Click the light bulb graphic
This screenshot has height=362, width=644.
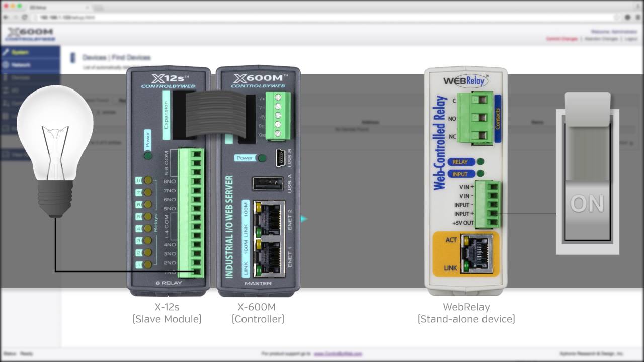[55, 151]
